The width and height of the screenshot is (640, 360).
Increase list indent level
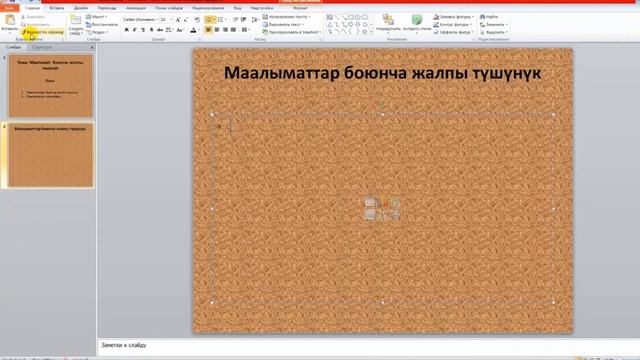coord(243,20)
